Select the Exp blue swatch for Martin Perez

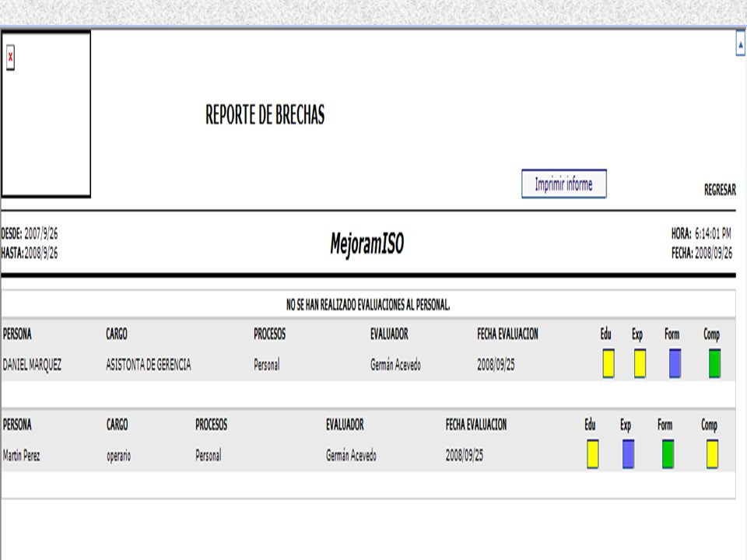(x=629, y=454)
